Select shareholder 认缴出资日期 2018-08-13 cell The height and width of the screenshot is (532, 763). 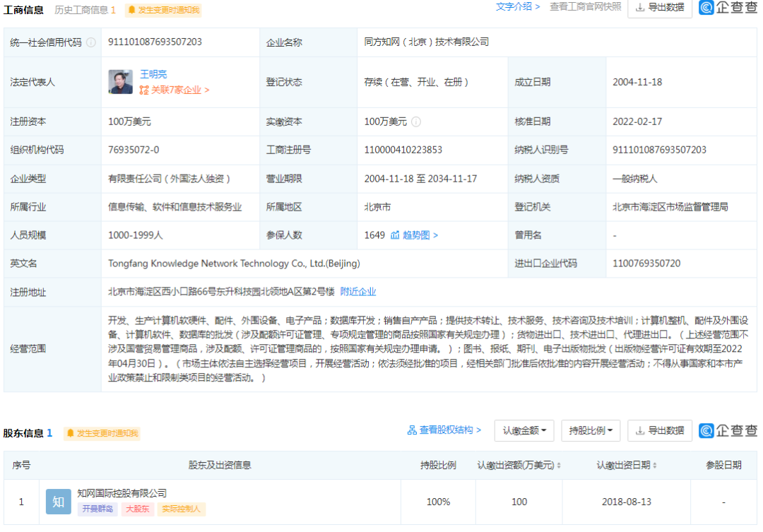tap(626, 502)
